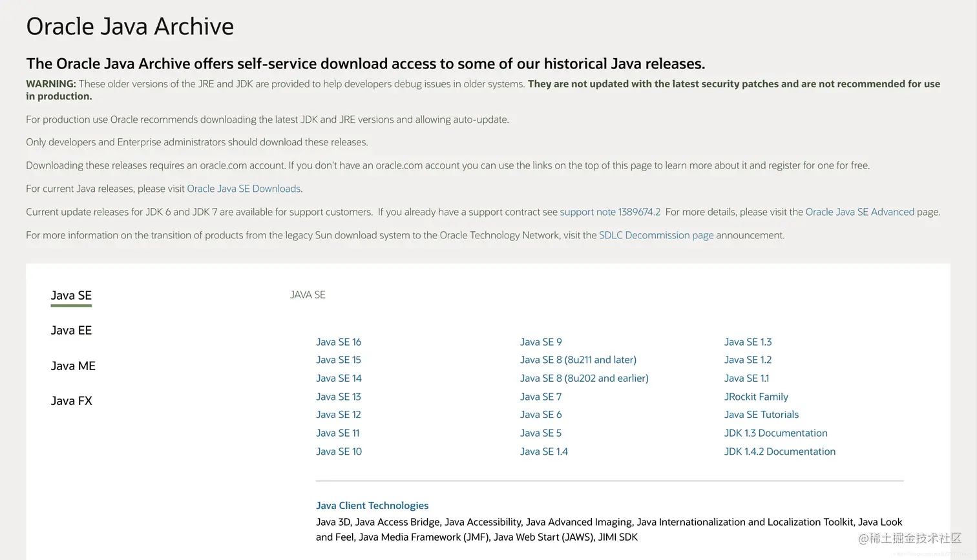Switch to the Java FX tab

71,401
